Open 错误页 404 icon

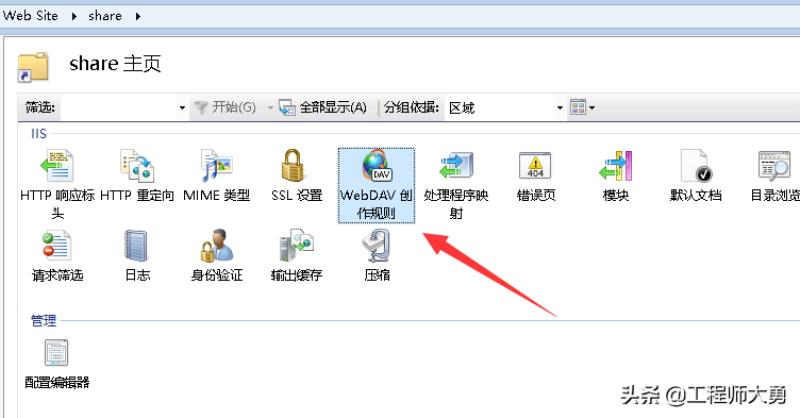pos(535,166)
